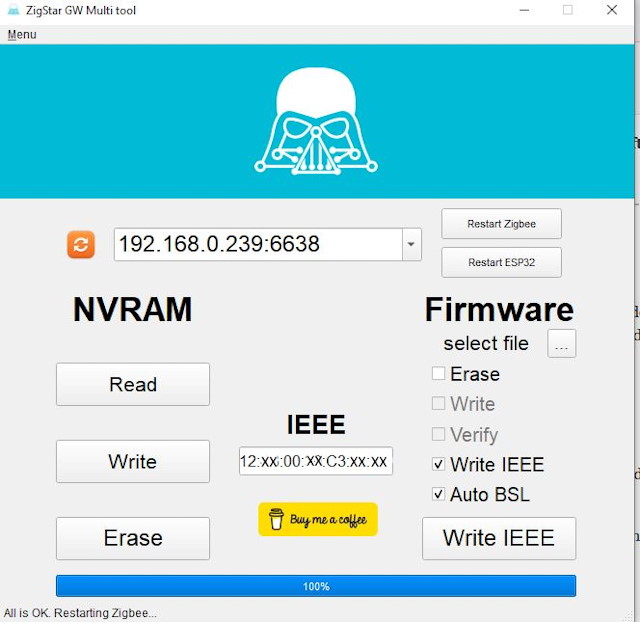This screenshot has width=640, height=622.
Task: Click the Restart Zigbee button
Action: click(x=501, y=224)
